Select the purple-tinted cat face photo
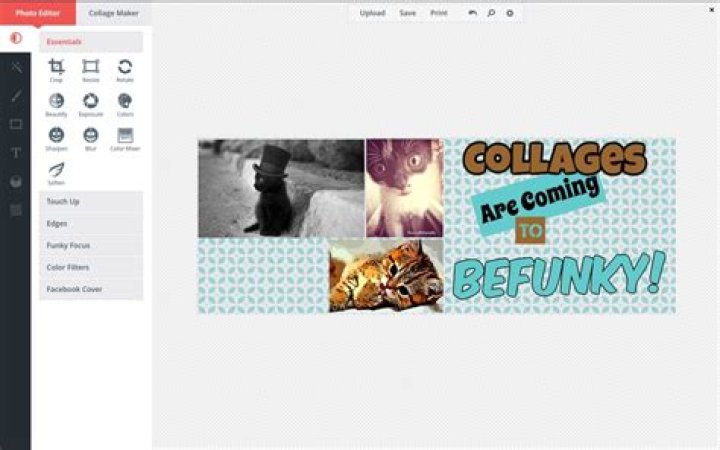This screenshot has width=720, height=450. [405, 188]
